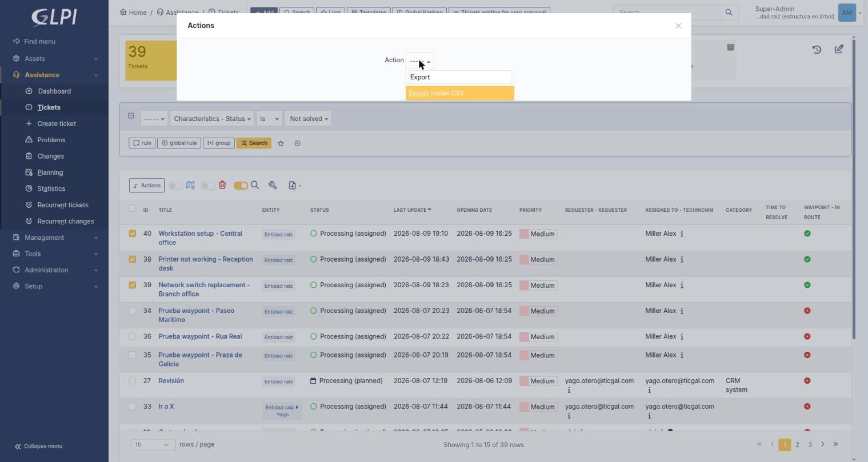
Task: Click info icon beside Miller Alex row 40
Action: coord(682,234)
